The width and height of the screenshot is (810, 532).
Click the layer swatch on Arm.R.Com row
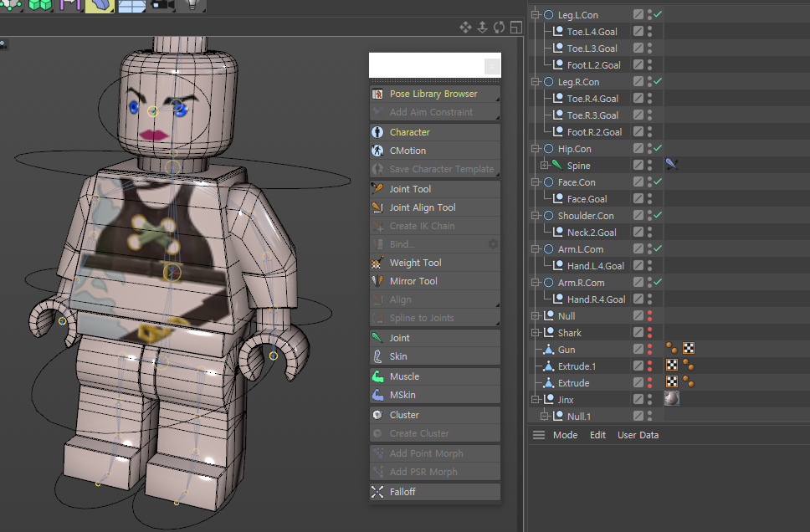coord(638,282)
